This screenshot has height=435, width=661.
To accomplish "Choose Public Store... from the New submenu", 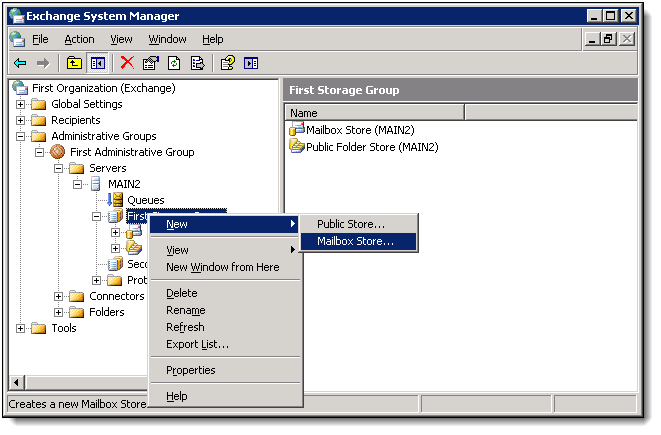I will coord(358,224).
